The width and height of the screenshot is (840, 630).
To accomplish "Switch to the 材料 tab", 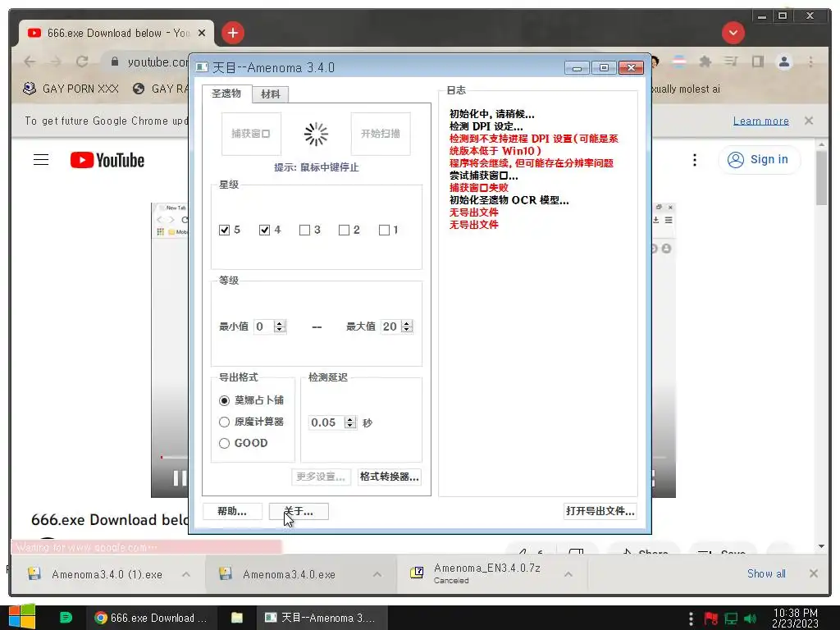I will coord(271,94).
